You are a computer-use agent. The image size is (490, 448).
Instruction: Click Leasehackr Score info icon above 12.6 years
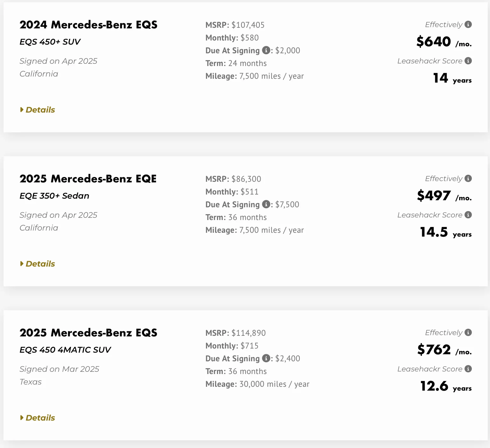click(468, 369)
